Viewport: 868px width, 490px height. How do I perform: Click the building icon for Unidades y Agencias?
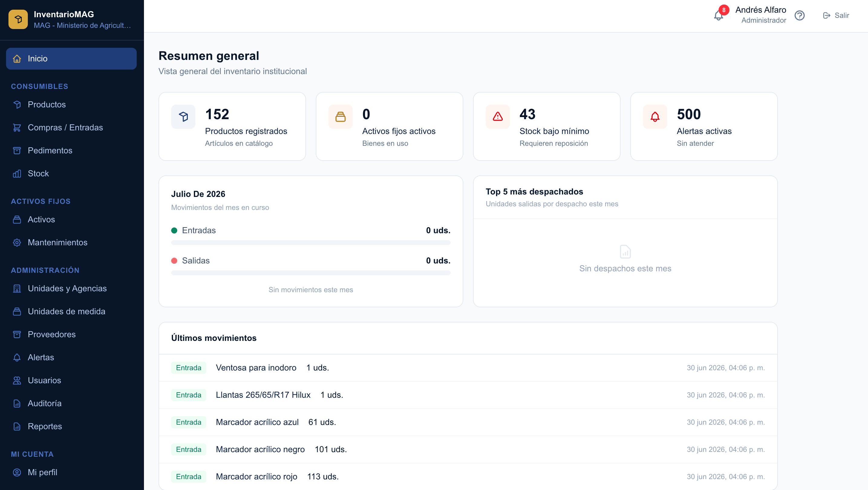(x=17, y=289)
